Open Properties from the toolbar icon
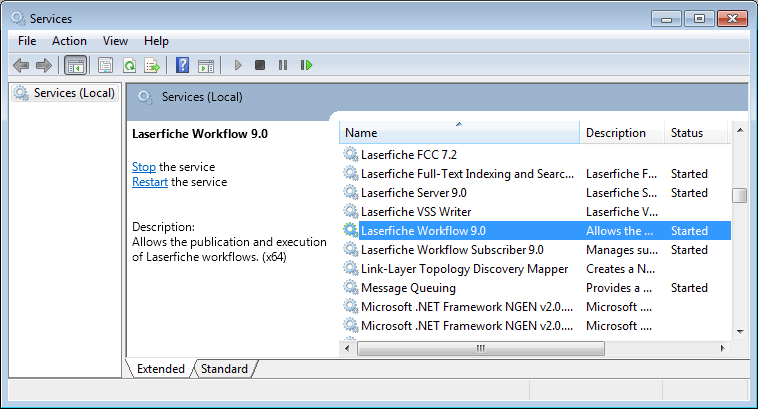The image size is (758, 409). (106, 65)
